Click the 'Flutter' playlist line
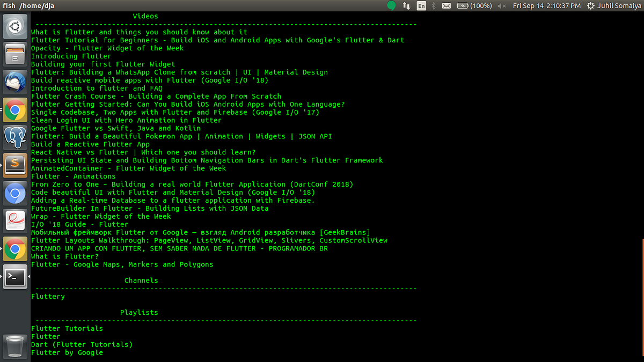The image size is (644, 362). tap(46, 337)
